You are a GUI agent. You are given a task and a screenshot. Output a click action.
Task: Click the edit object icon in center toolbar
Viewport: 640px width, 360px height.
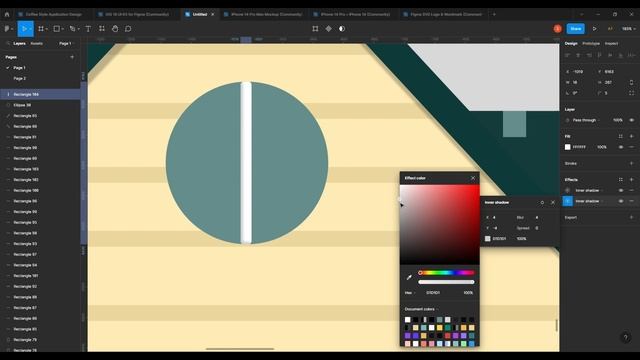click(x=315, y=29)
